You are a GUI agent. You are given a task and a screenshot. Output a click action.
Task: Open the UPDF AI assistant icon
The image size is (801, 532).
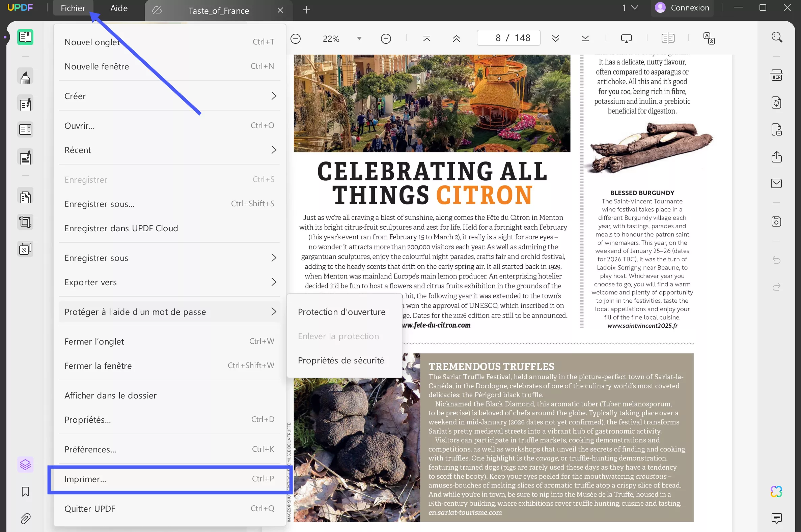coord(776,491)
